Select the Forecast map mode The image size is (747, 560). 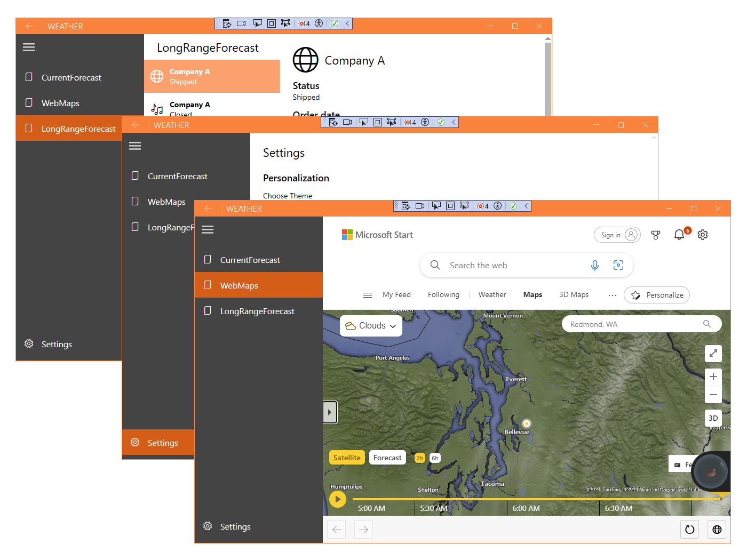click(387, 458)
